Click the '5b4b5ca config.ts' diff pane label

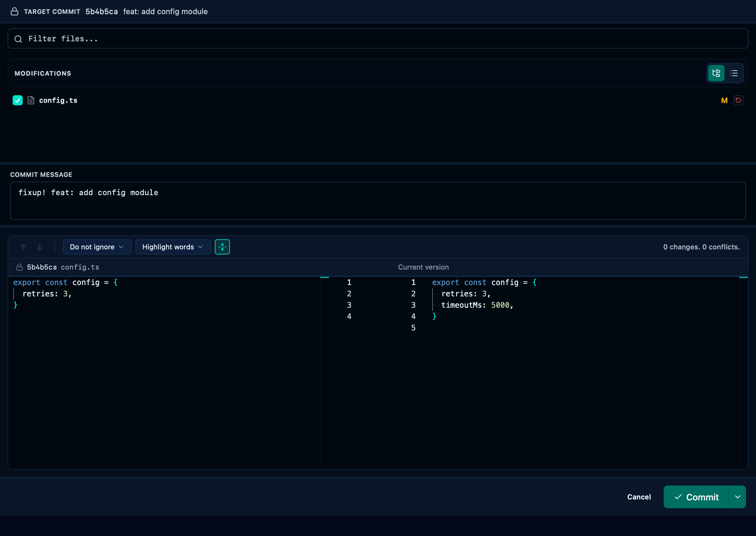[x=63, y=267]
